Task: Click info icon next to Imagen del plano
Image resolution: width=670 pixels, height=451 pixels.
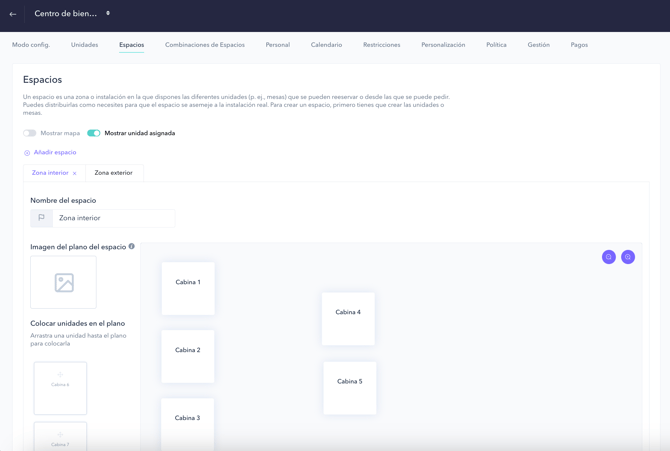Action: (132, 246)
